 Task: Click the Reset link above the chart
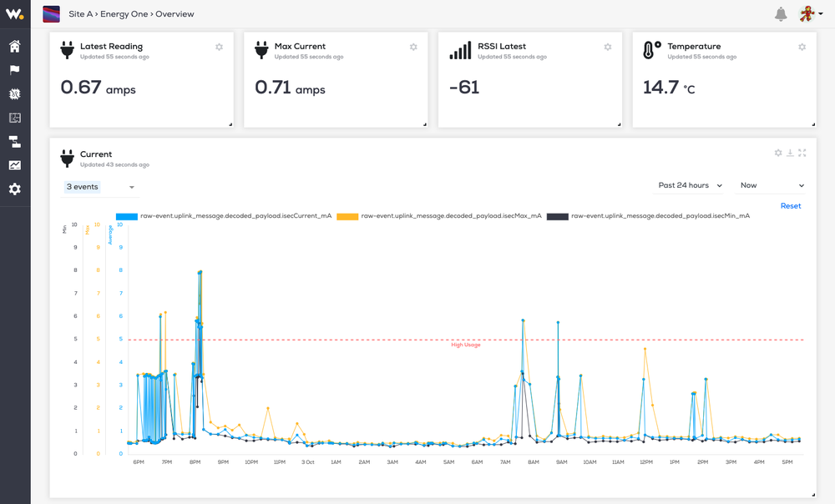click(x=790, y=206)
